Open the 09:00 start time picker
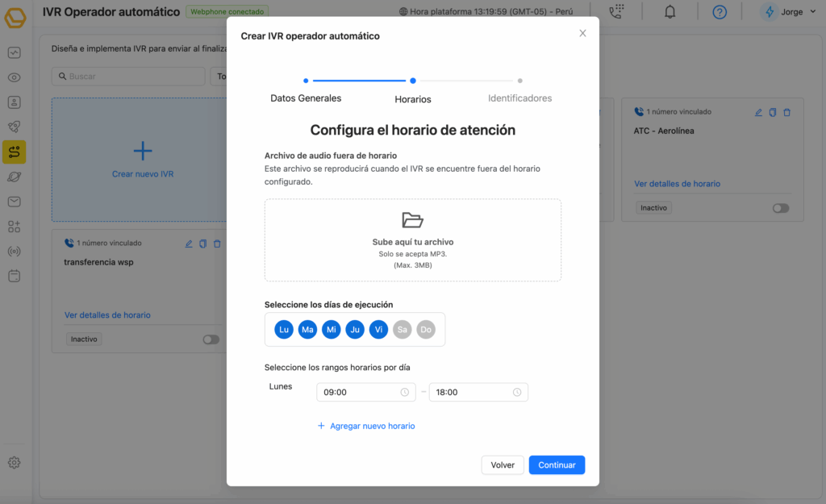826x504 pixels. point(366,393)
